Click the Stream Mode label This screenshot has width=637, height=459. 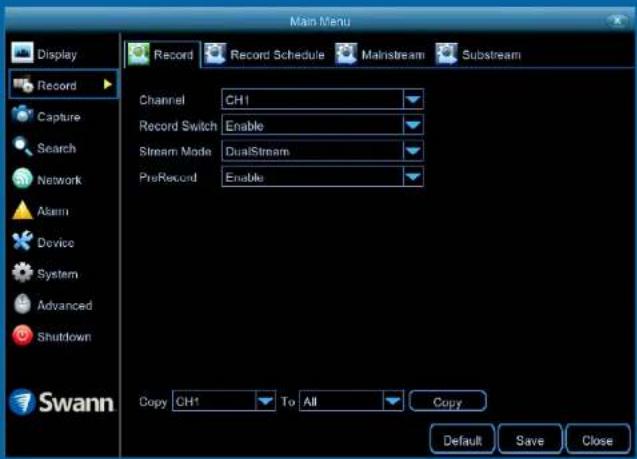(x=175, y=152)
